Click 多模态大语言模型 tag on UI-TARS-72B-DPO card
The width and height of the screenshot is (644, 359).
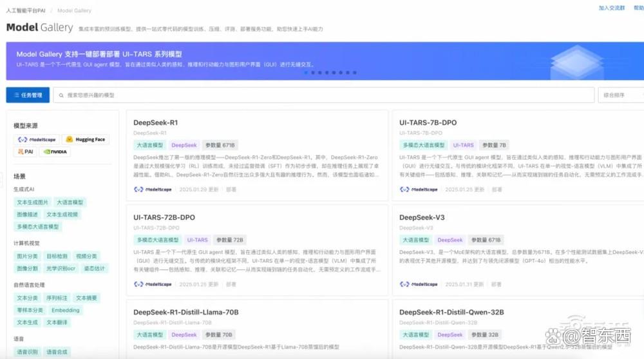pyautogui.click(x=158, y=240)
